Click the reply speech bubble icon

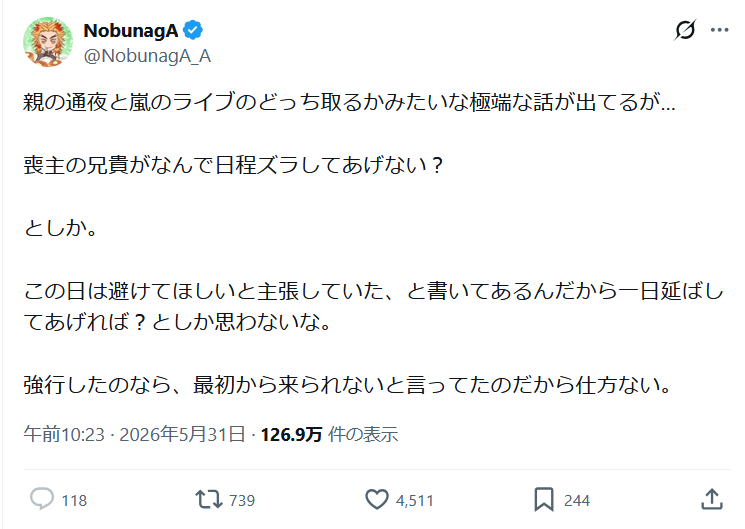click(x=42, y=500)
